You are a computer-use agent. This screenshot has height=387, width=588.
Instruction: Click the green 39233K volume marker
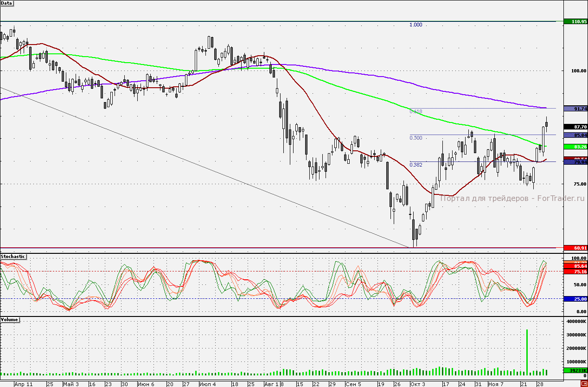point(575,370)
